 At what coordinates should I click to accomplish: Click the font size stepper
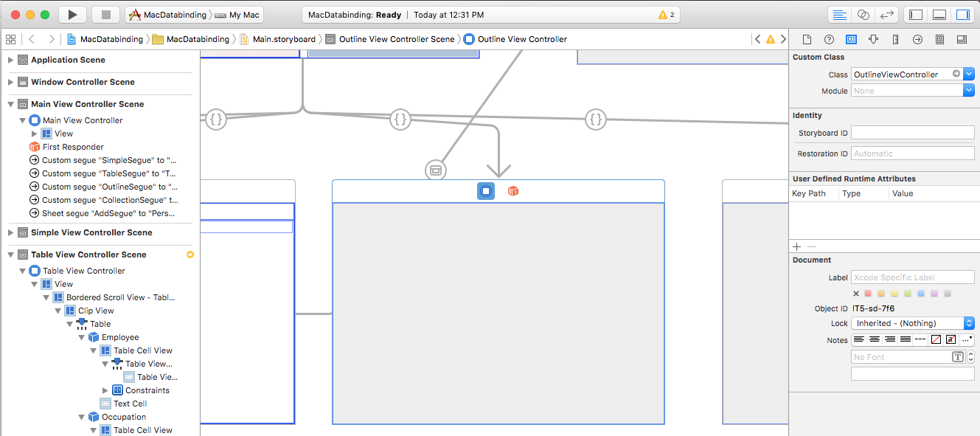970,357
